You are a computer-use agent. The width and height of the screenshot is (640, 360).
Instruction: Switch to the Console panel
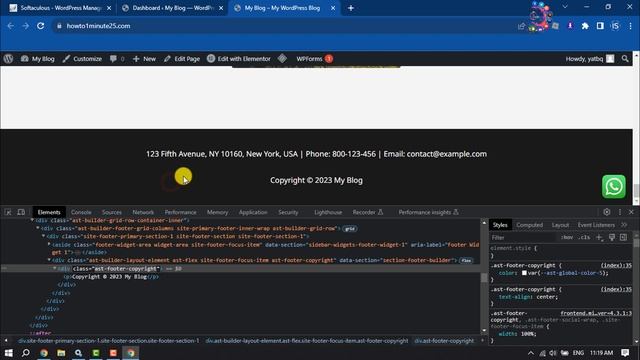[81, 212]
